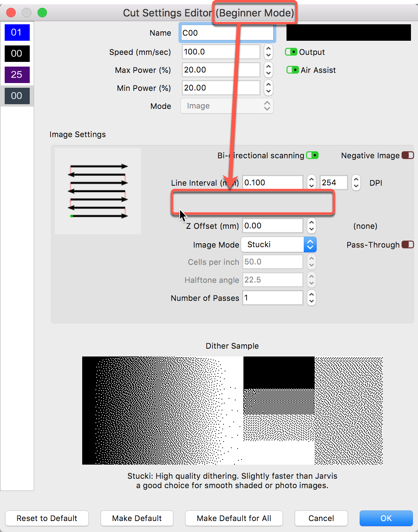Select the black 00 layer swatch

(17, 53)
